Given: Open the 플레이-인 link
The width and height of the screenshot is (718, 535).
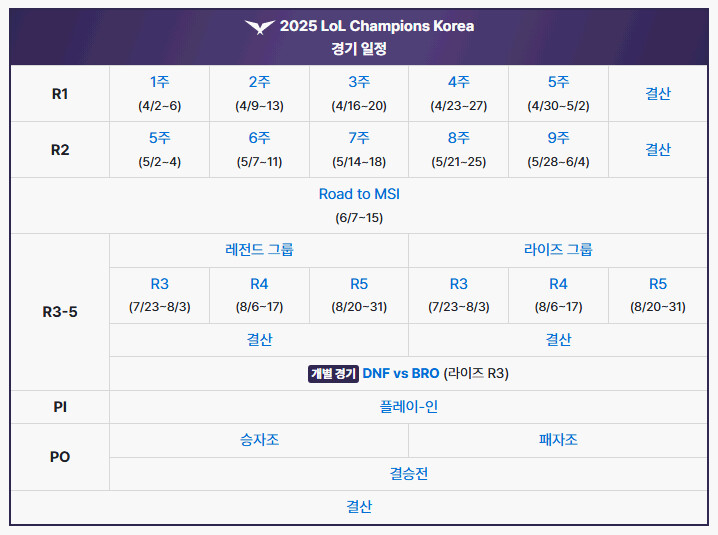Looking at the screenshot, I should pyautogui.click(x=408, y=407).
